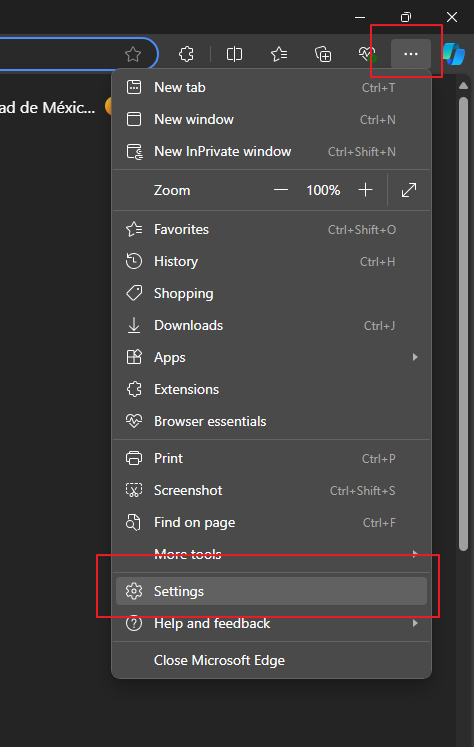Open Browser essentials heart toolbar icon
This screenshot has width=474, height=747.
point(367,54)
